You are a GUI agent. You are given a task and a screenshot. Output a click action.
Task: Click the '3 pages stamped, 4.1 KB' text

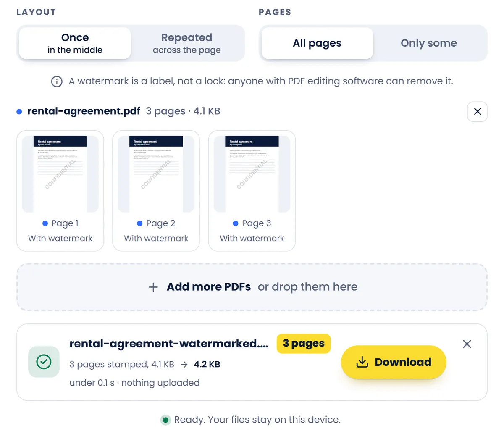pyautogui.click(x=122, y=364)
